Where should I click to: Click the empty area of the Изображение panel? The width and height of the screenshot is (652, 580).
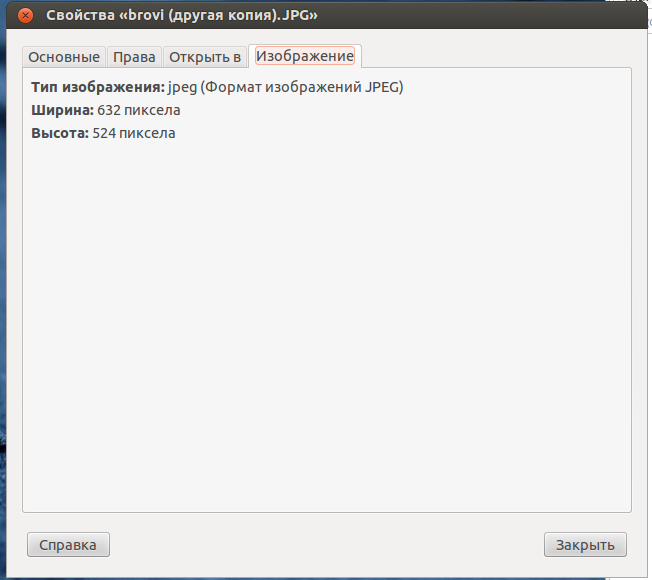326,320
